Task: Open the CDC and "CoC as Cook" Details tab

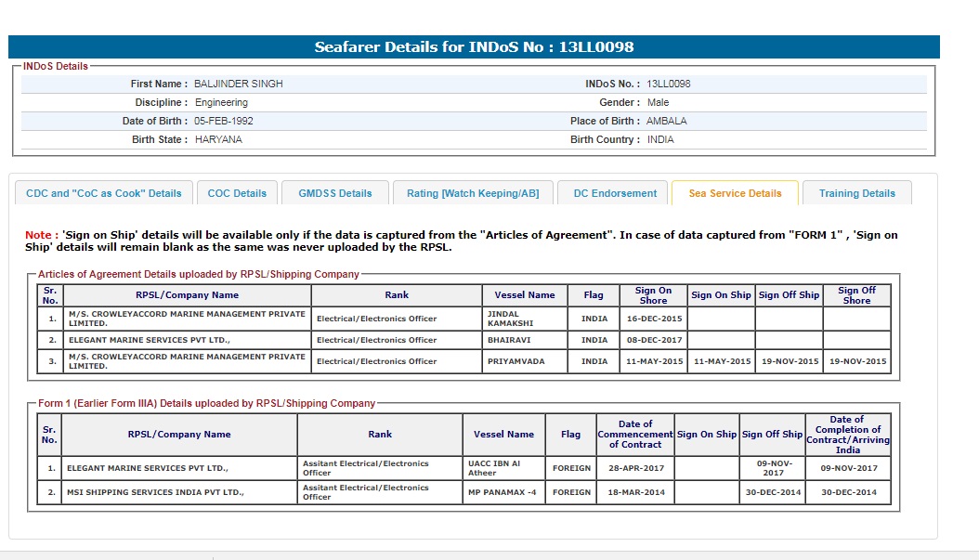Action: click(104, 193)
